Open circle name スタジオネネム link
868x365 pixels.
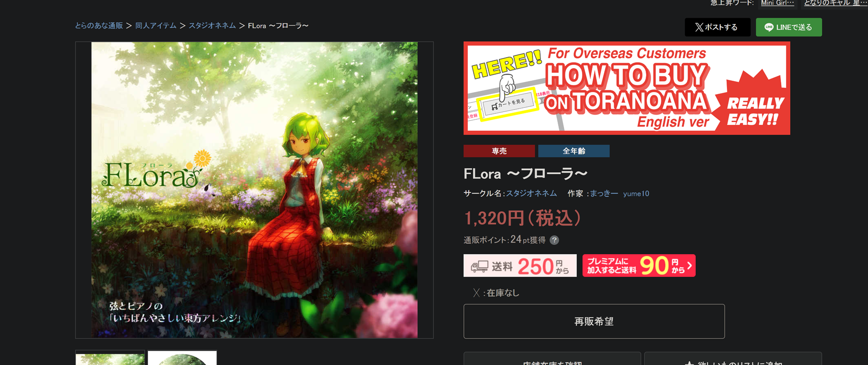[x=531, y=194]
